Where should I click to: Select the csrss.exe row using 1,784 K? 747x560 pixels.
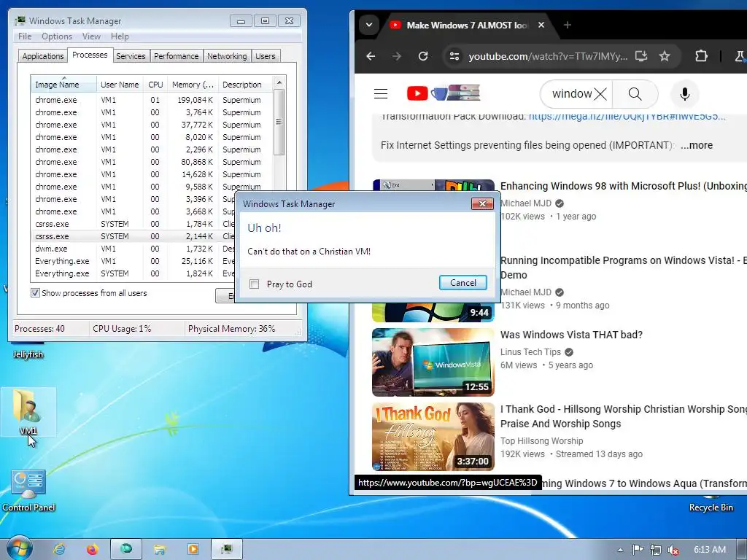tap(133, 224)
